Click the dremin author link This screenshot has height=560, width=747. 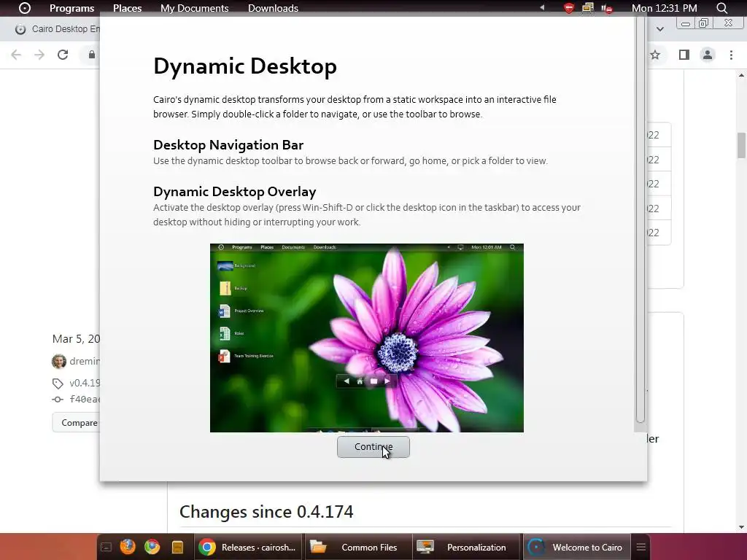[85, 361]
